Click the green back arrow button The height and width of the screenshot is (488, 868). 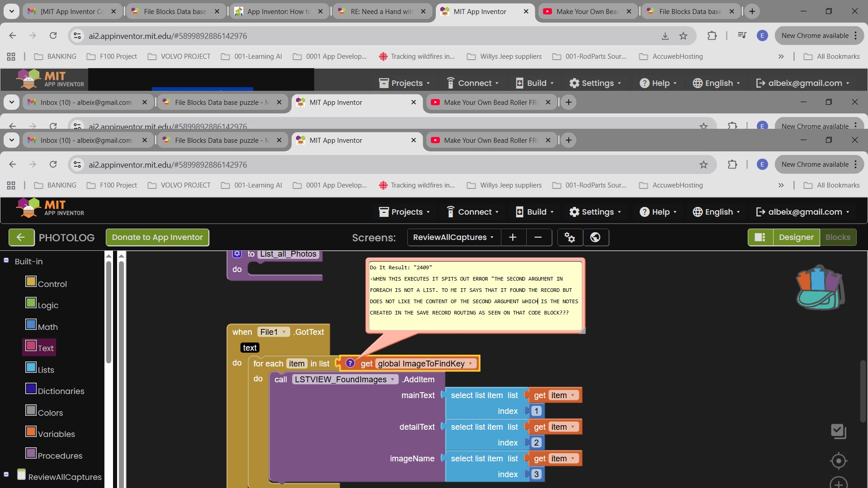click(21, 237)
